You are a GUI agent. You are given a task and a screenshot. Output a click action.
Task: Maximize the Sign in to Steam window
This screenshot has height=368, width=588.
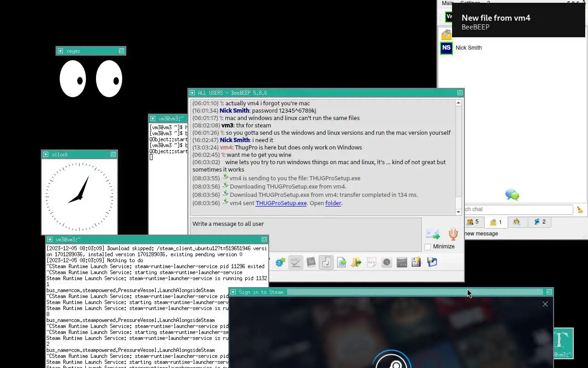point(549,292)
